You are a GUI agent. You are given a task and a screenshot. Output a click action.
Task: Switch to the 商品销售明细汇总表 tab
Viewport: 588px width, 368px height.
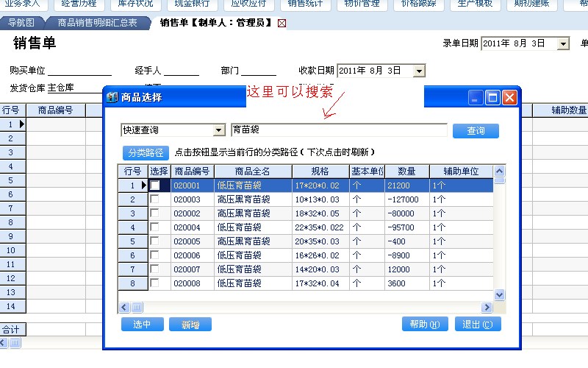97,23
